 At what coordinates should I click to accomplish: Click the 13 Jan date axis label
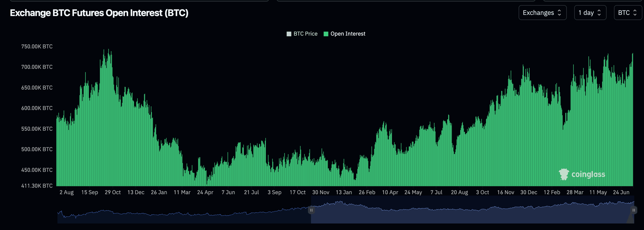344,192
